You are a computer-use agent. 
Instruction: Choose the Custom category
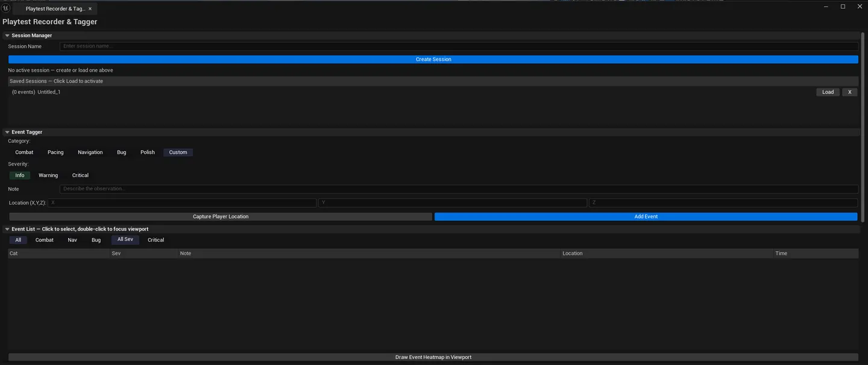coord(178,152)
